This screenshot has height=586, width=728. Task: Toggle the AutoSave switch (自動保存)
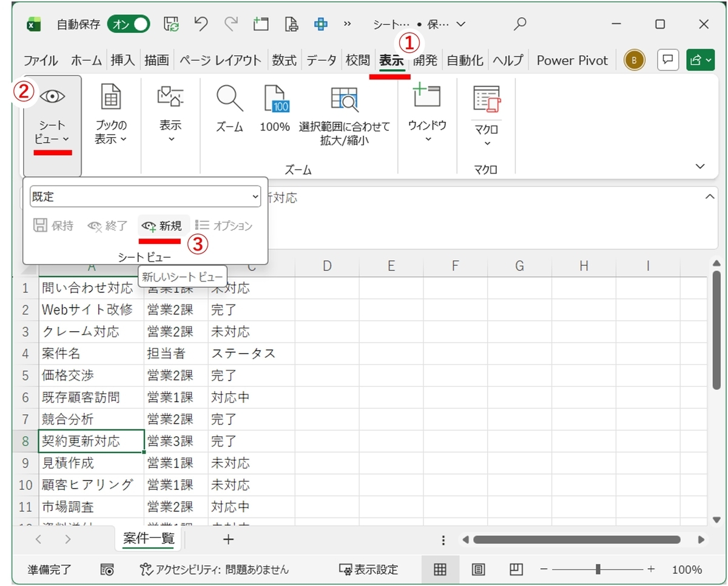tap(129, 24)
